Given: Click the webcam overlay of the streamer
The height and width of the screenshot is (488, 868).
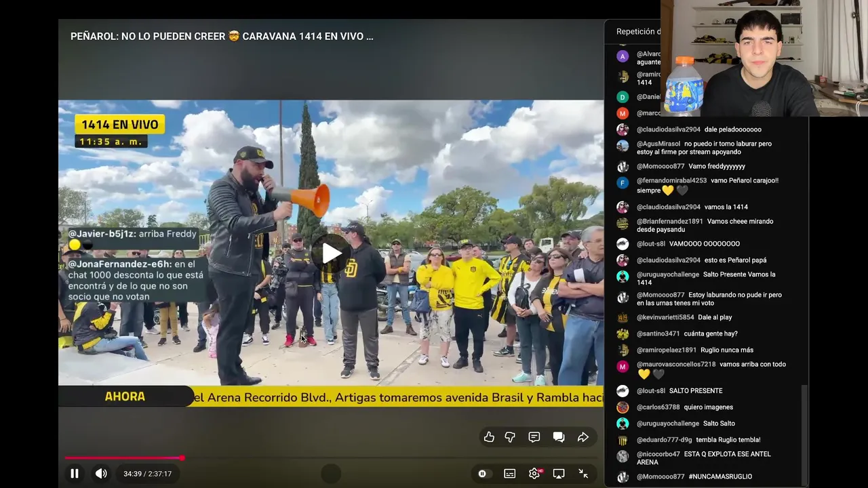Looking at the screenshot, I should [764, 58].
